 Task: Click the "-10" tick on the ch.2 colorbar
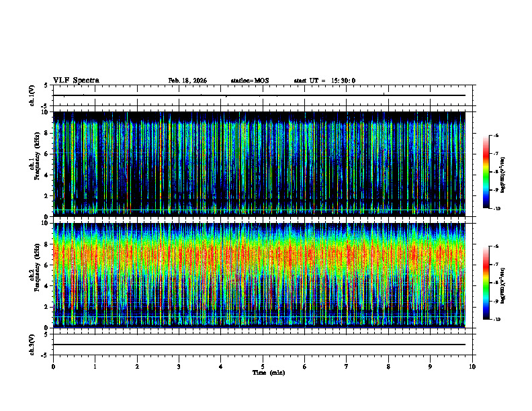pyautogui.click(x=497, y=320)
